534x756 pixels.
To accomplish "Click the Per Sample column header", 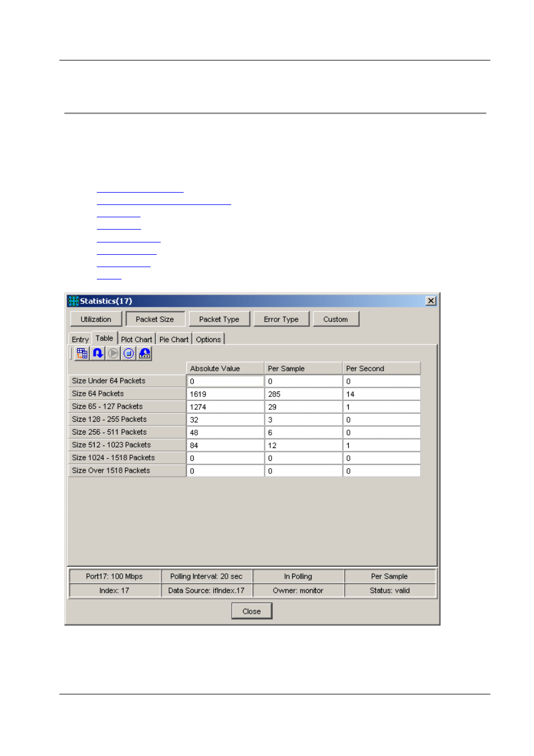I will click(x=303, y=368).
